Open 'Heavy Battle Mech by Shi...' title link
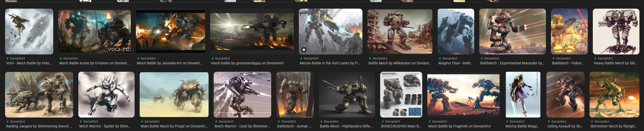The height and width of the screenshot is (131, 644). (615, 63)
